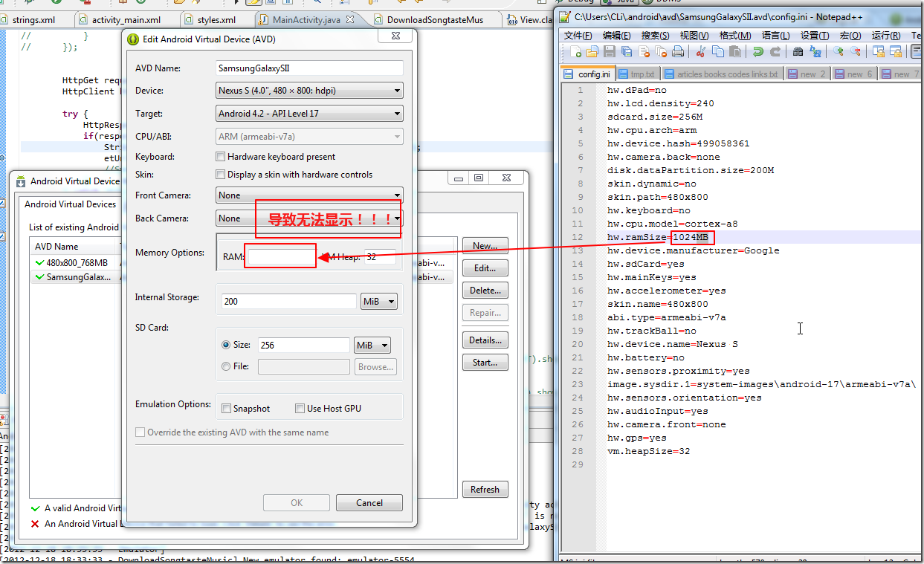
Task: Open the 设置(T) menu in Notepad++
Action: point(815,36)
